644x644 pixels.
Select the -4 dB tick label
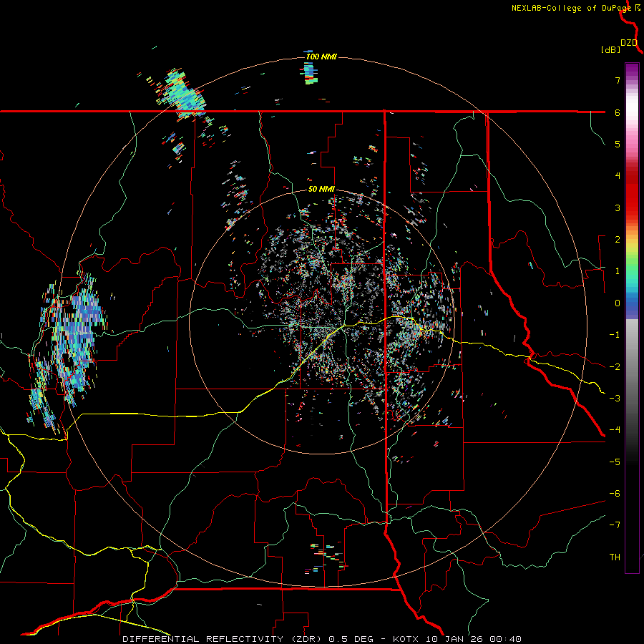click(x=615, y=430)
